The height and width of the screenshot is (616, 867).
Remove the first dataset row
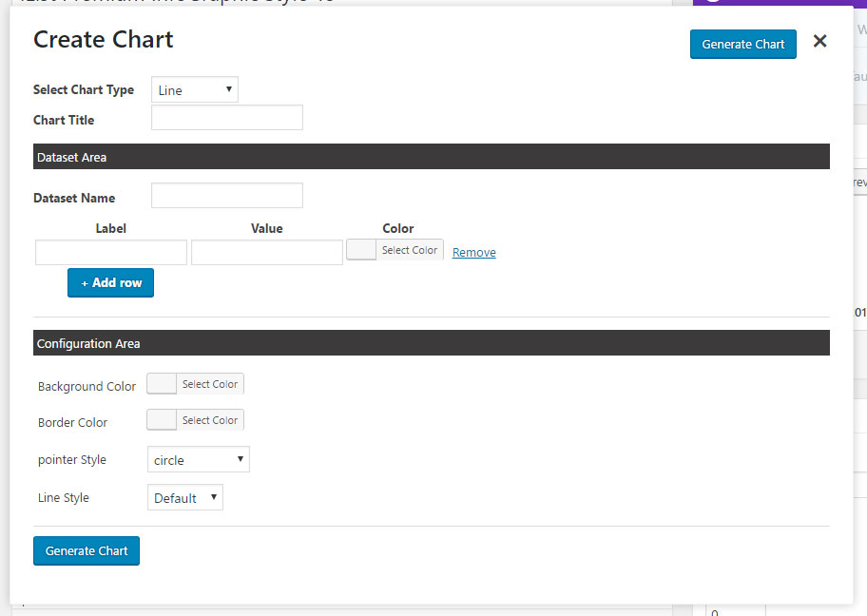[473, 251]
